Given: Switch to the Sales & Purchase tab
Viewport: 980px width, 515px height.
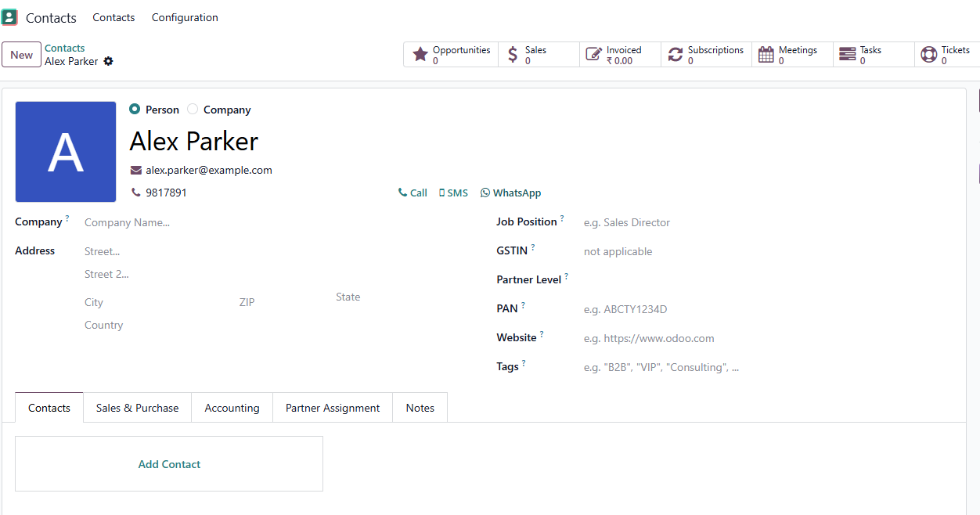Looking at the screenshot, I should point(138,408).
